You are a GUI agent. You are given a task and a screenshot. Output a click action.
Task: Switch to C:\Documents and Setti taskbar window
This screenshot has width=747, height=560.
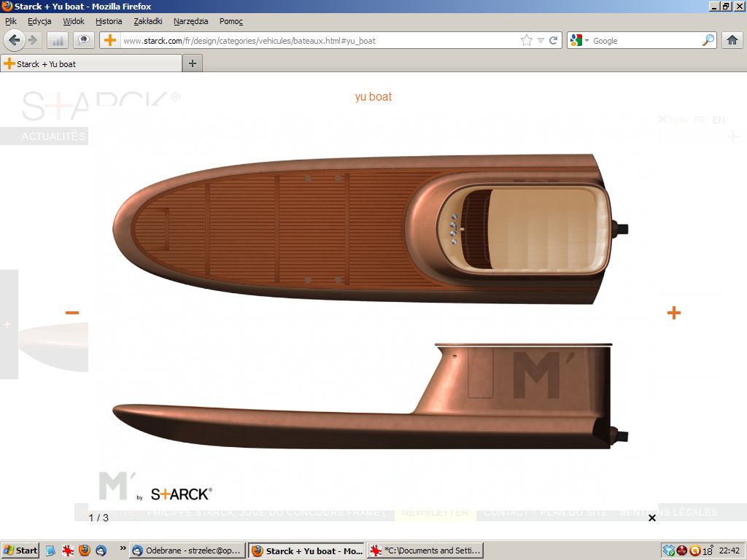(x=425, y=551)
